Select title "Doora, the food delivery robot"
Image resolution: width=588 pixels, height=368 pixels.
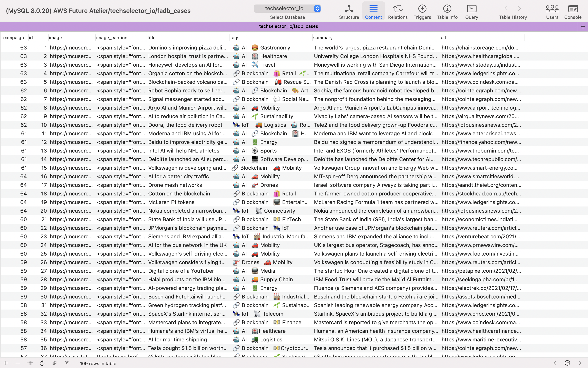pos(188,125)
